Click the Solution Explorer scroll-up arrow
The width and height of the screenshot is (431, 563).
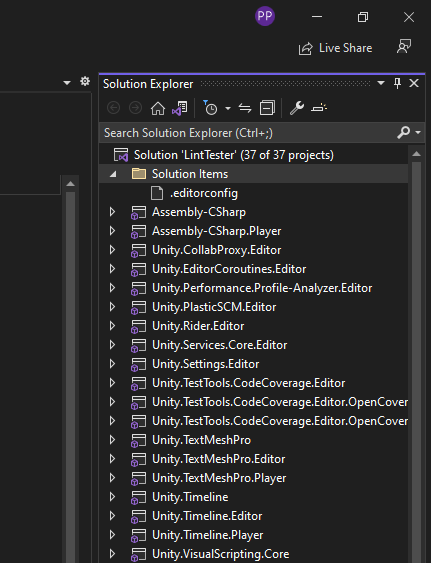(416, 154)
